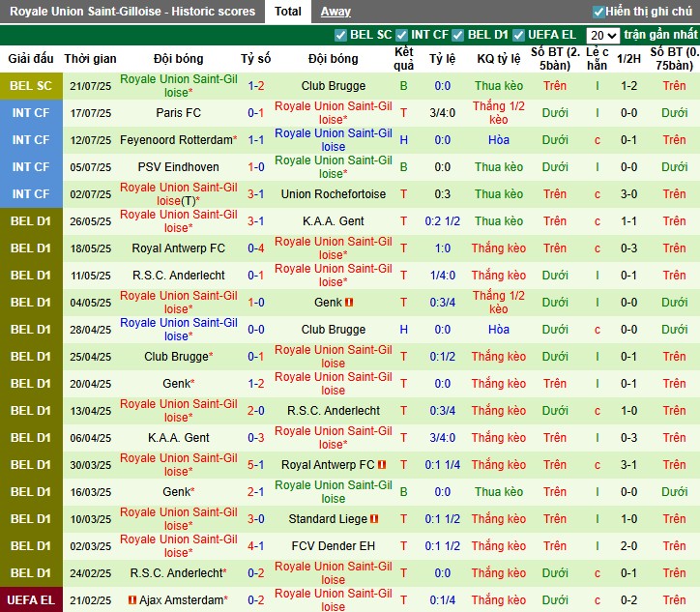Open 0-1 score of Paris FC match
Screen dimensions: 700x612
pyautogui.click(x=256, y=113)
